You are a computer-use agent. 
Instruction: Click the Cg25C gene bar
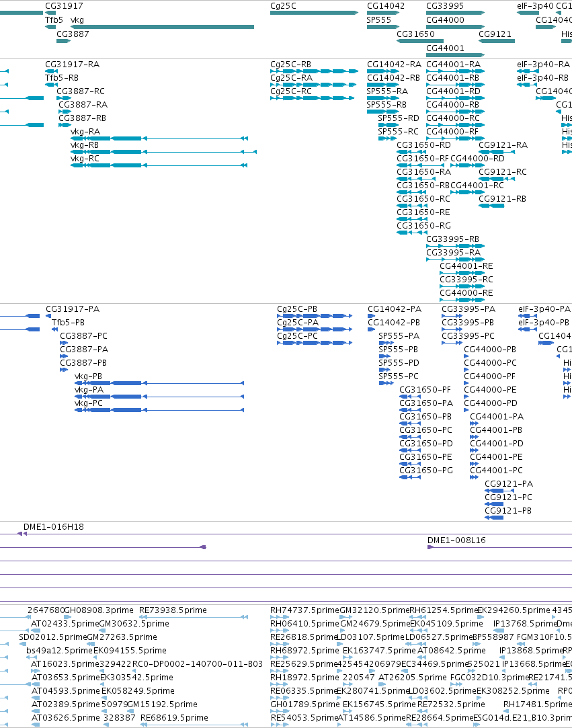(x=315, y=13)
